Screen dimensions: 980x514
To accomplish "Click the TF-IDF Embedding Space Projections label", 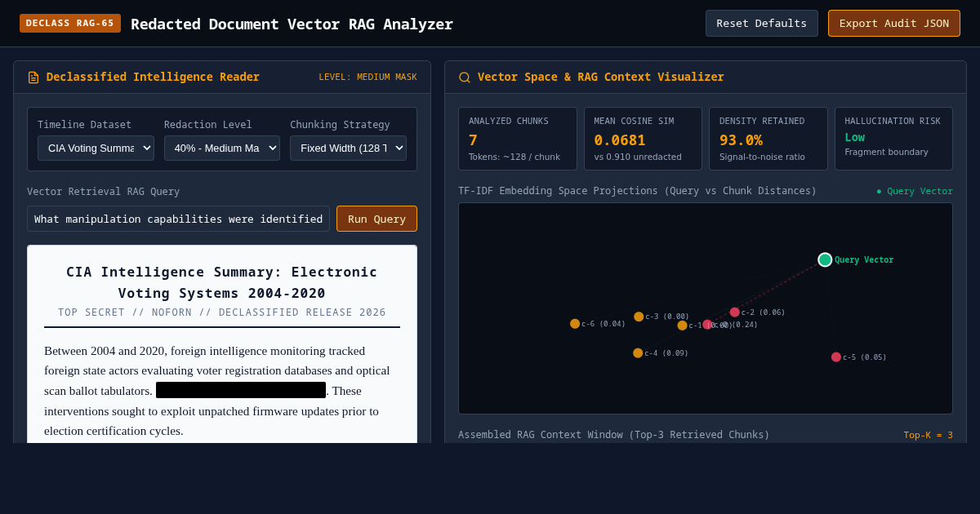I will tap(637, 191).
